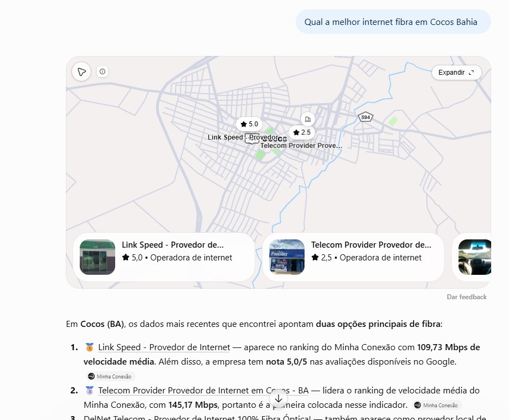Open Telecom Provider storefront thumbnail
Viewport: 510px width, 420px height.
coord(287,257)
